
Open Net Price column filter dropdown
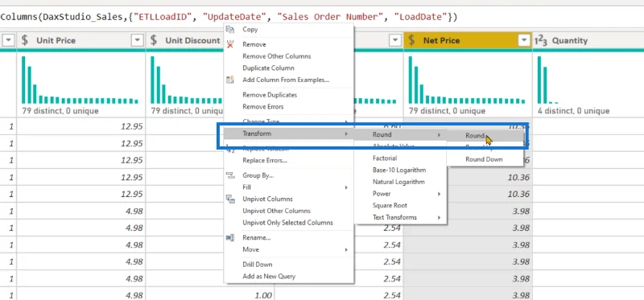tap(524, 40)
